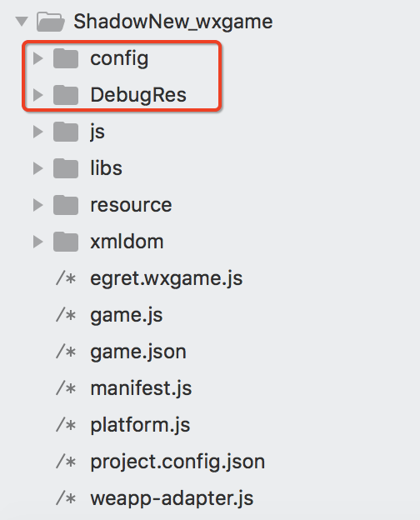Click the xmldom folder icon
Viewport: 420px width, 520px height.
[66, 242]
